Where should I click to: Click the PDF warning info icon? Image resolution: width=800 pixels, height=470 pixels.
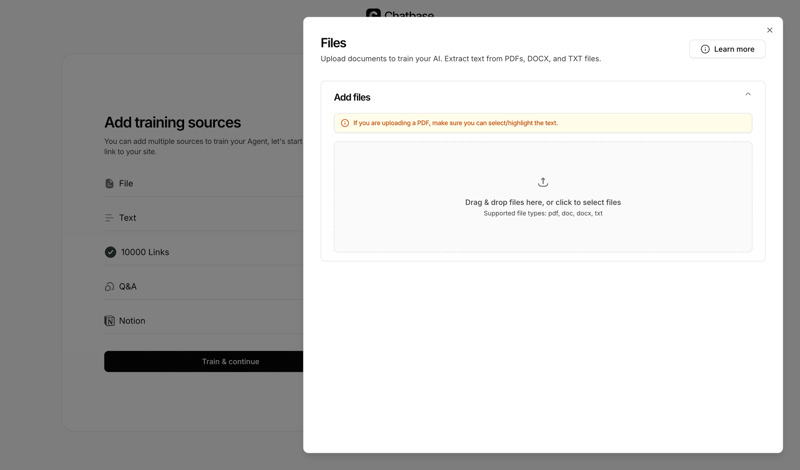click(345, 123)
